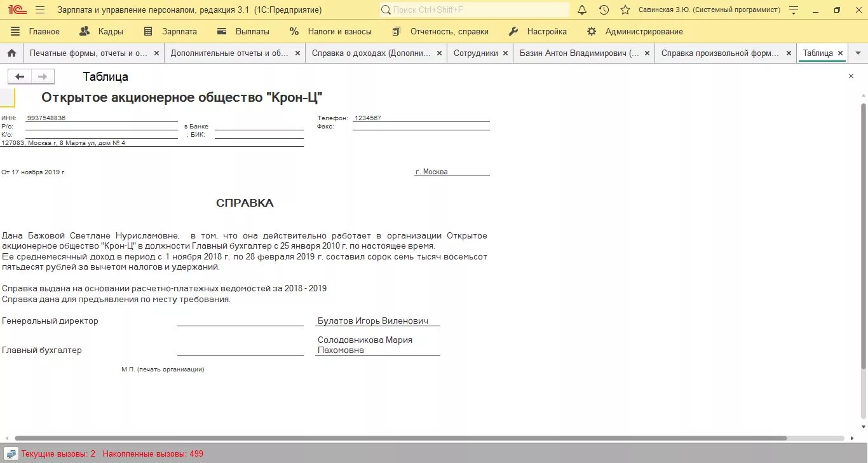Click the performance calls icon in status bar
868x463 pixels.
coord(11,453)
